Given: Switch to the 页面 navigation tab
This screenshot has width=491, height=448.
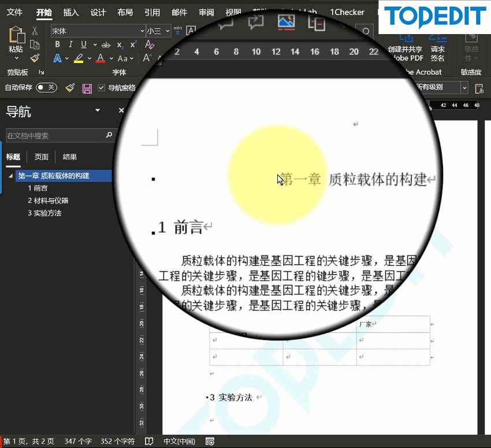Looking at the screenshot, I should coord(42,157).
